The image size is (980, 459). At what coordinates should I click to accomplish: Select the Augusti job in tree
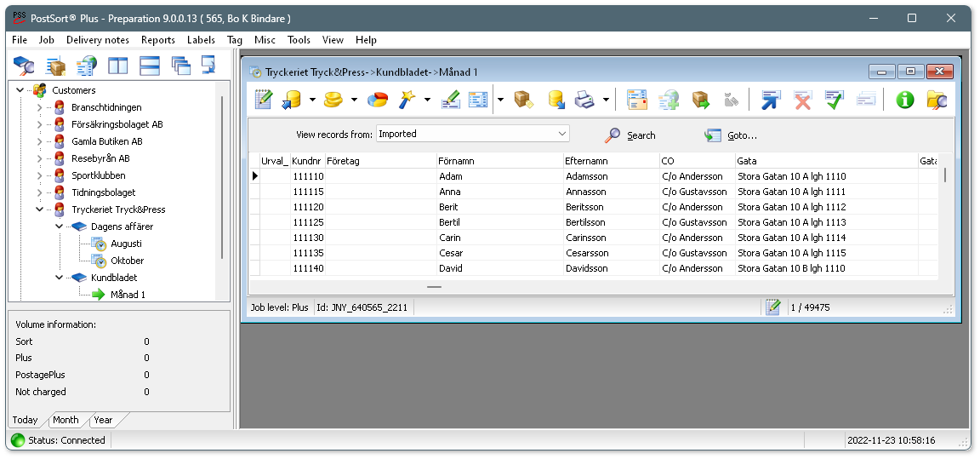coord(126,244)
